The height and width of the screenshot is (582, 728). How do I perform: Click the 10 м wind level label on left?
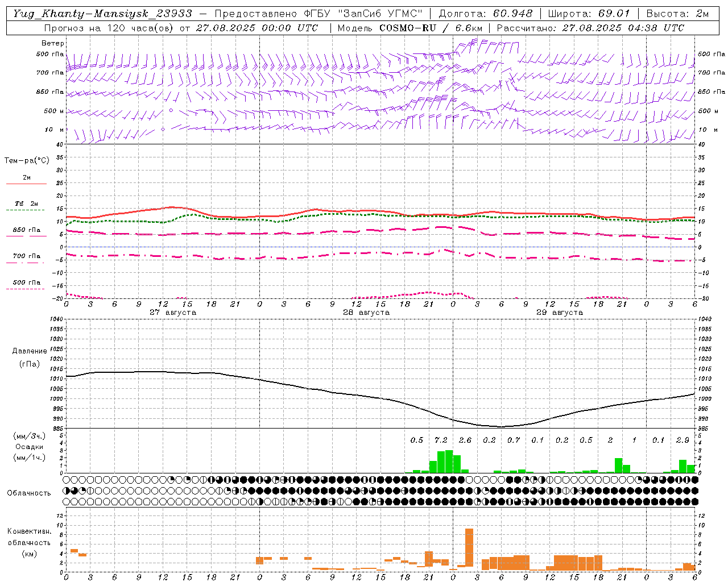coord(55,130)
